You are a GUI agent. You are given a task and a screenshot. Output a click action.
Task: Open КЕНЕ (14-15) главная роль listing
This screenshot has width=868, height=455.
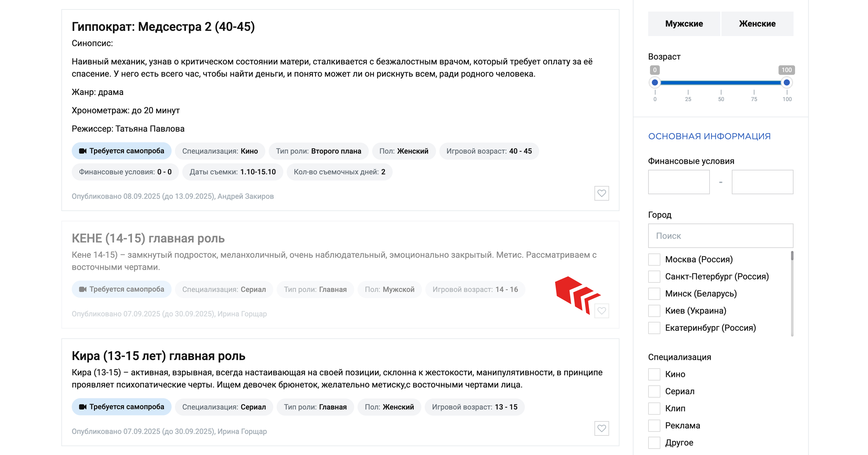pos(148,238)
